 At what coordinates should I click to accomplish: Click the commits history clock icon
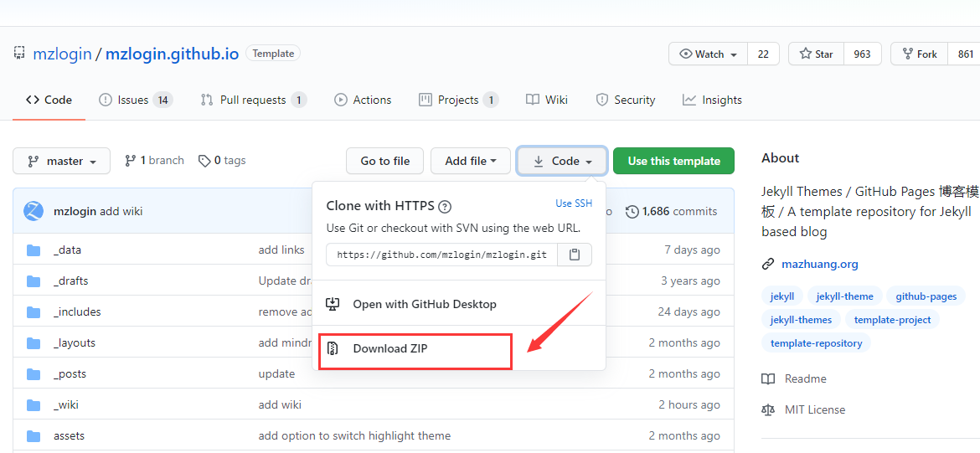click(632, 211)
